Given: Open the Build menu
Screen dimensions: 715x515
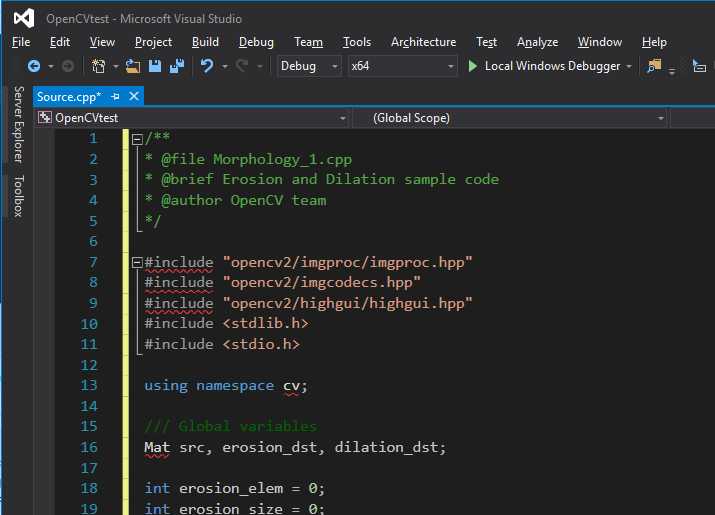Looking at the screenshot, I should coord(205,42).
